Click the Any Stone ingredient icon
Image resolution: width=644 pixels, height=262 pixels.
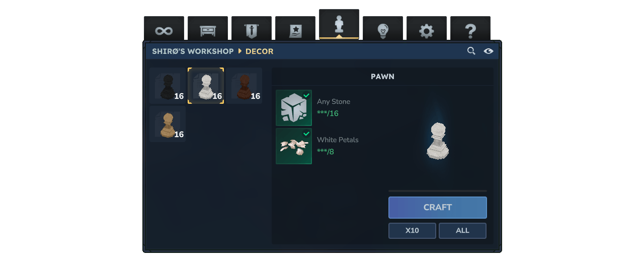pos(294,108)
